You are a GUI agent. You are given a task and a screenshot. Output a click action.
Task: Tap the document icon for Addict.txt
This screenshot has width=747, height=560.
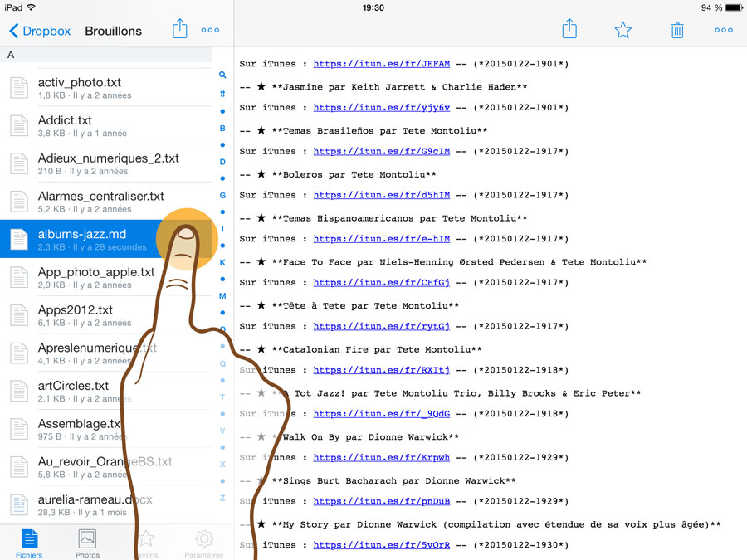coord(19,126)
